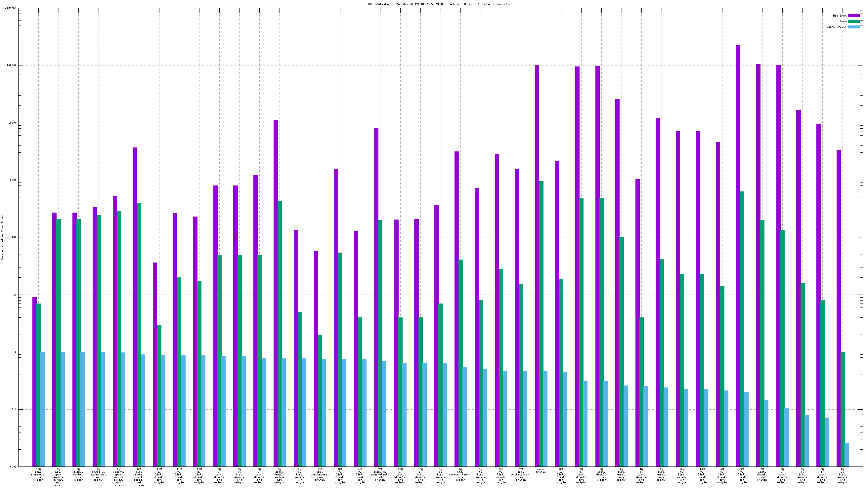868x488 pixels.
Task: Click the zen.spamhaus.org origin axis label
Action: tap(38, 474)
